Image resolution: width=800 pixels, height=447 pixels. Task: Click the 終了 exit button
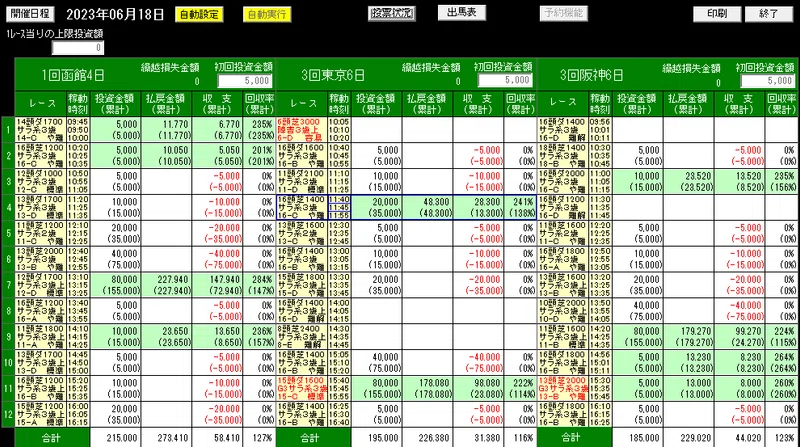(769, 14)
